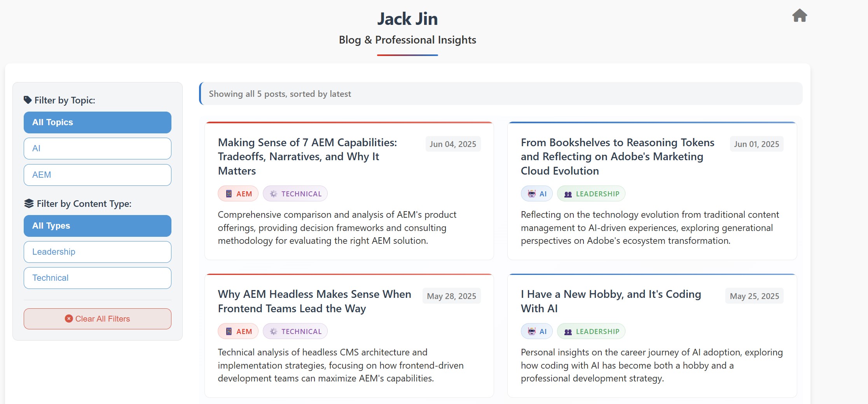
Task: Click the gradient divider under Blog & Professional Insights
Action: (407, 55)
